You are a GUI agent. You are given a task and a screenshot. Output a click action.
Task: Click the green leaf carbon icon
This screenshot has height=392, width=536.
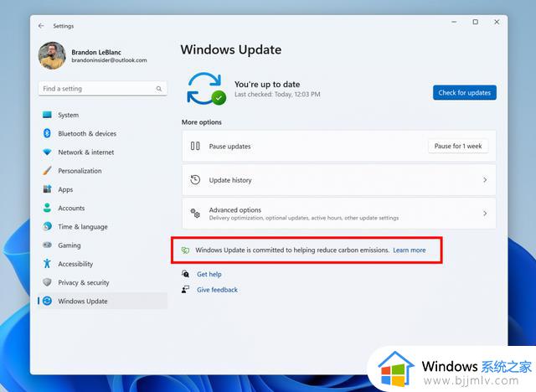pyautogui.click(x=185, y=250)
